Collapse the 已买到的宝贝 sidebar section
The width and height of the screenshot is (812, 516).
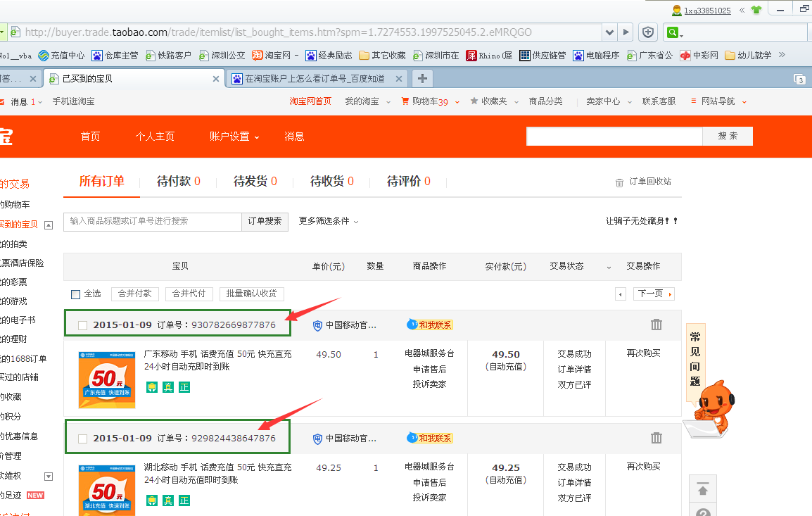[x=48, y=225]
